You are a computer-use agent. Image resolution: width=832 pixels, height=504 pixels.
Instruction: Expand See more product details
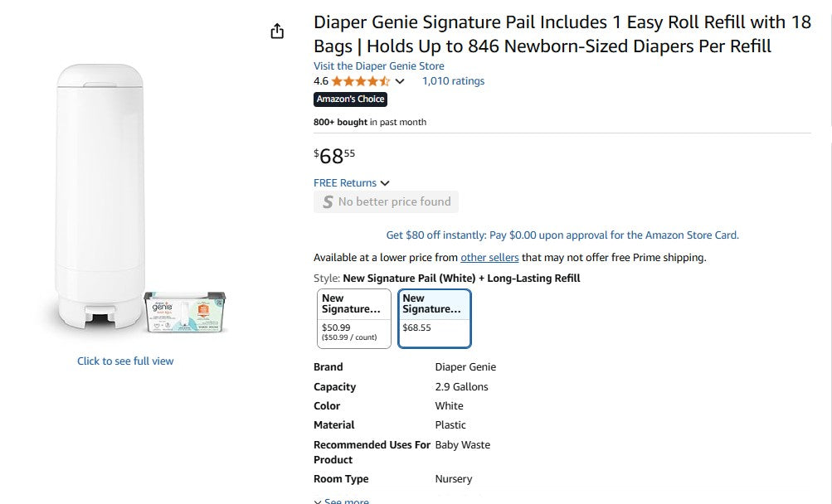tap(341, 499)
